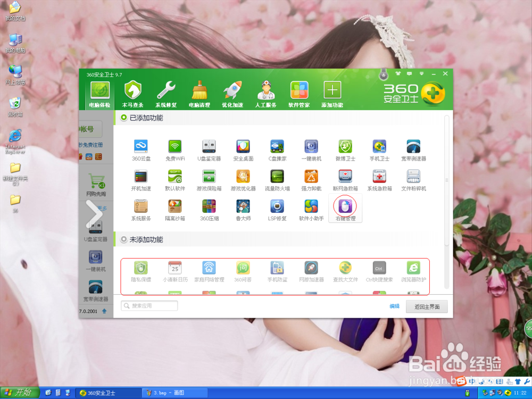
Task: Add the 手机防盗 function
Action: (277, 271)
